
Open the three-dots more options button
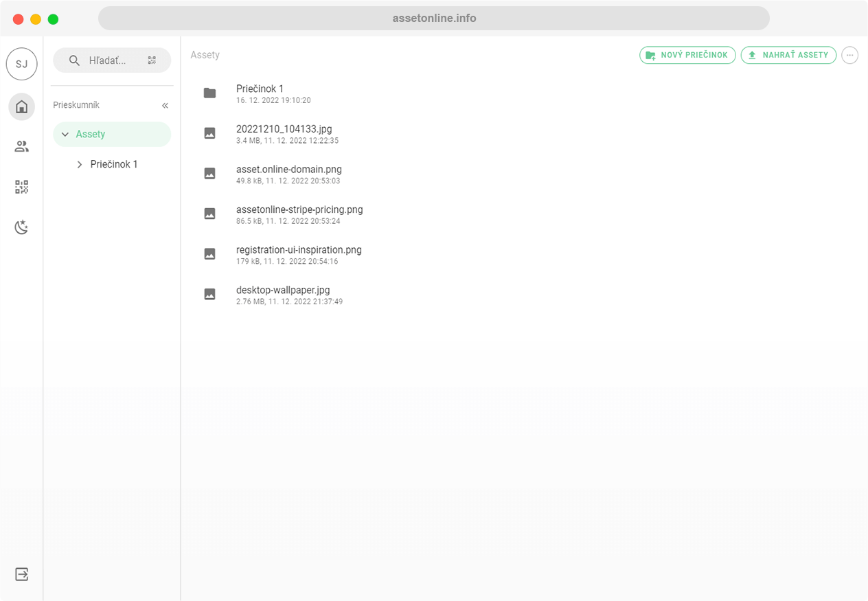[849, 55]
